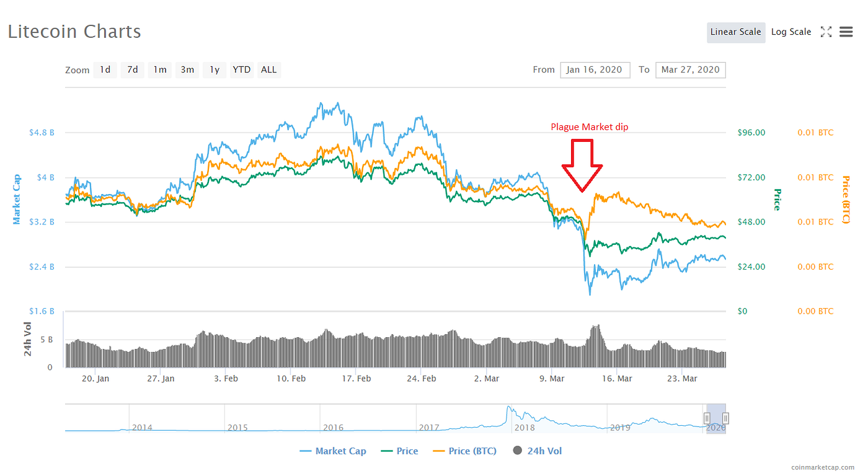Select Linear Scale mode
This screenshot has height=476, width=868.
(x=736, y=32)
